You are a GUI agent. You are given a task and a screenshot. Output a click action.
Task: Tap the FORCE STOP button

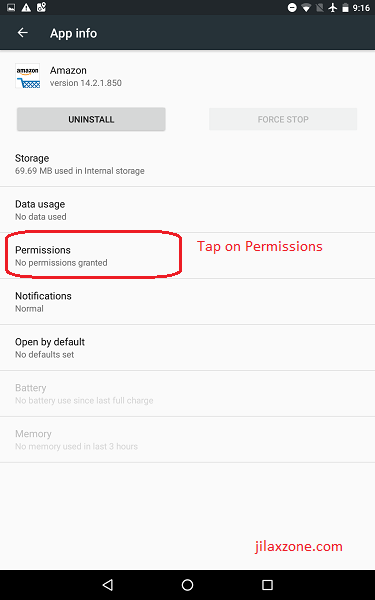(x=283, y=119)
